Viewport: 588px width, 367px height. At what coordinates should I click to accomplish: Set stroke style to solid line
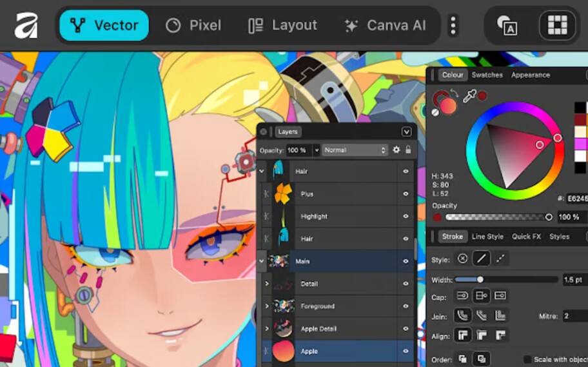(481, 259)
